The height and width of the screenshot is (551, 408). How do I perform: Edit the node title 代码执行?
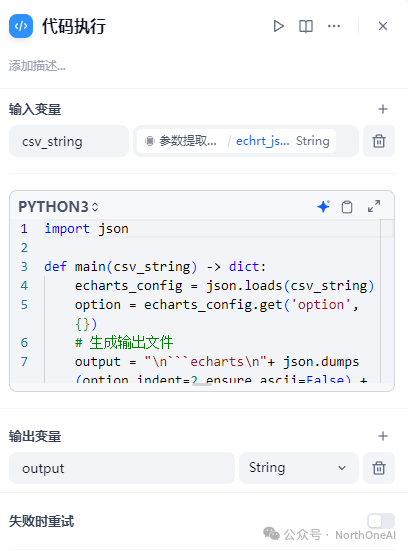pos(74,26)
